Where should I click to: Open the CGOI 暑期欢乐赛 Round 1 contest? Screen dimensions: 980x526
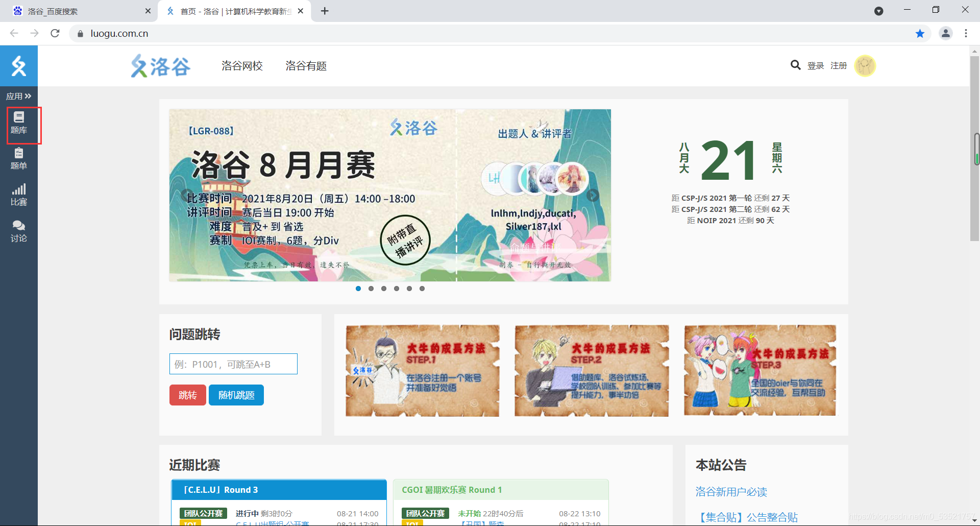point(452,490)
